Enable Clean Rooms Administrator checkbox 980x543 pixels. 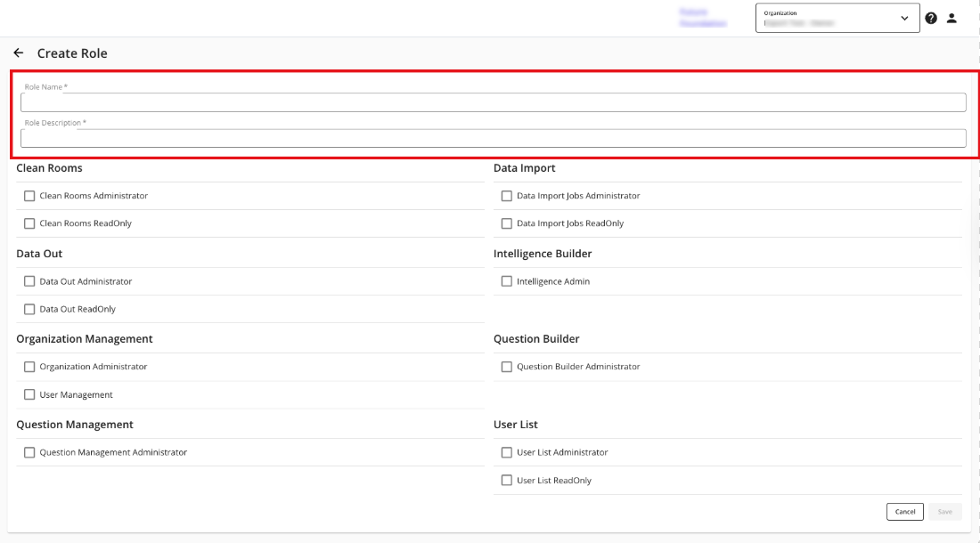[x=29, y=196]
